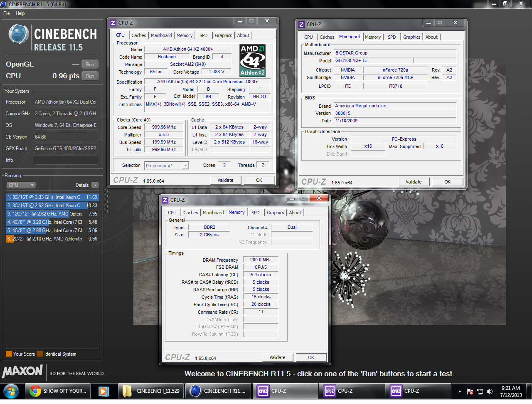Open the Windows Start orb

(x=11, y=391)
